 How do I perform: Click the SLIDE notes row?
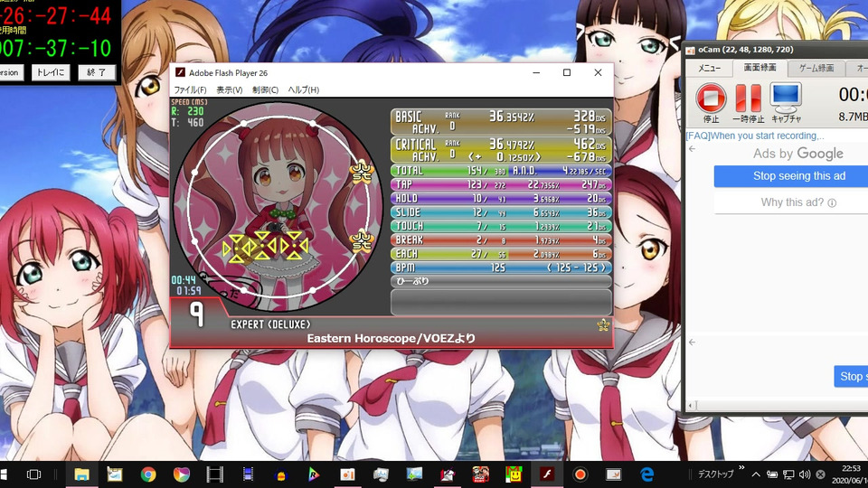(x=501, y=212)
